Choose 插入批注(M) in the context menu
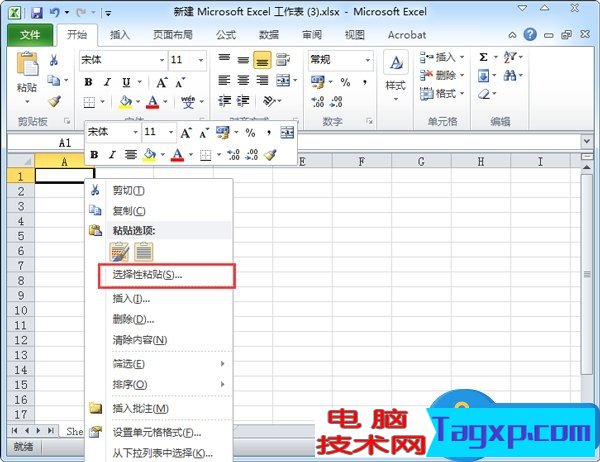Screen dimensions: 600x462 pos(159,409)
